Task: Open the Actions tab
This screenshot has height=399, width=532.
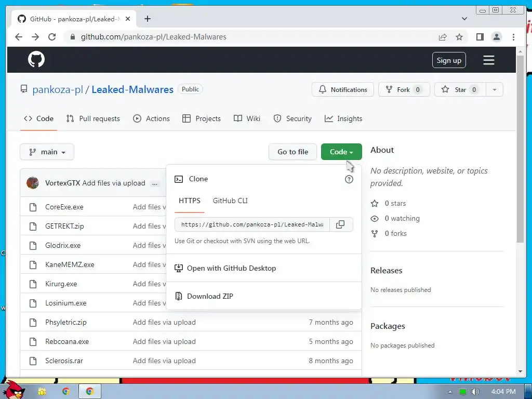Action: (151, 118)
